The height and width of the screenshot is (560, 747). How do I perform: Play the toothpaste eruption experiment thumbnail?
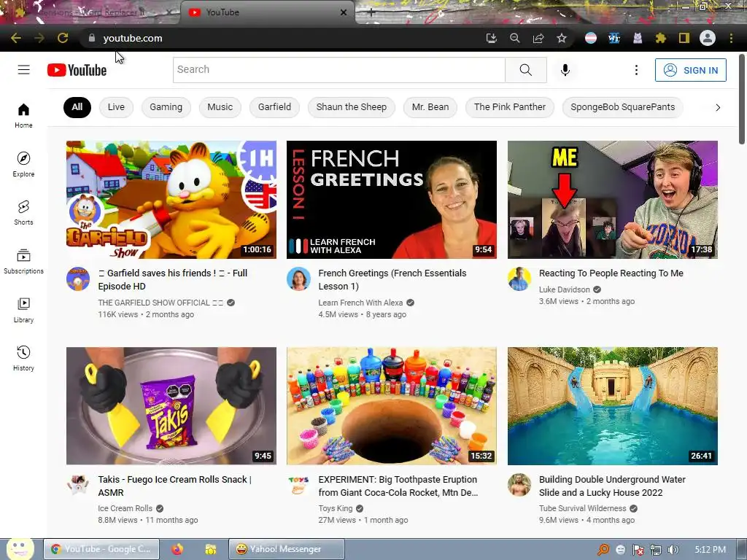[392, 405]
